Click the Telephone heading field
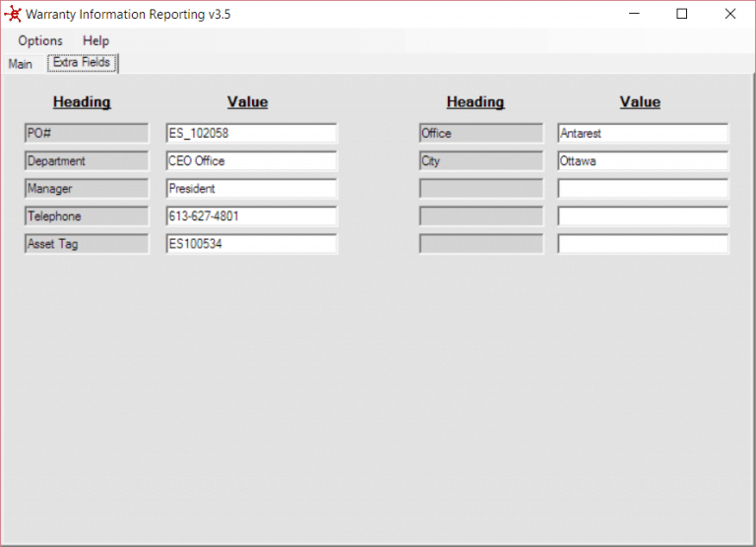 click(x=87, y=216)
